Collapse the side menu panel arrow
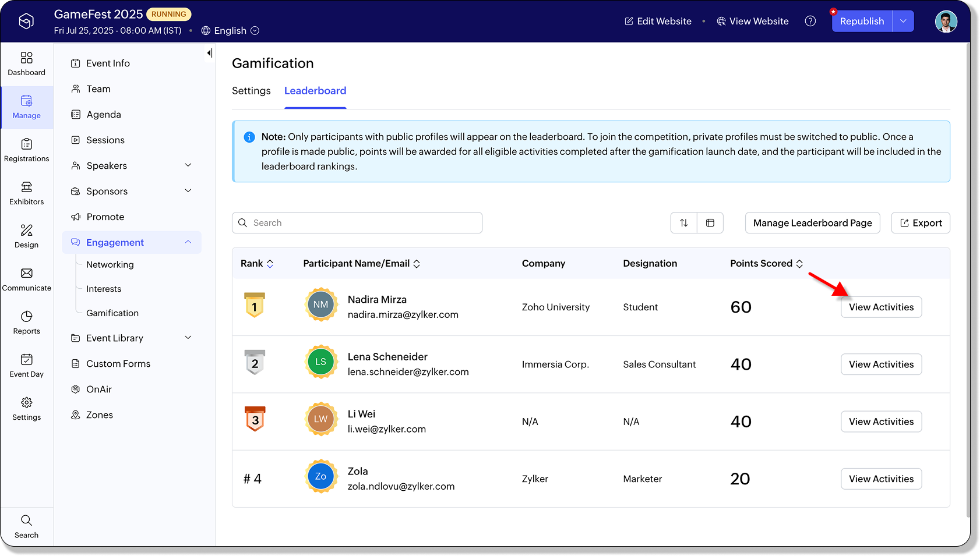The width and height of the screenshot is (980, 556). point(209,54)
